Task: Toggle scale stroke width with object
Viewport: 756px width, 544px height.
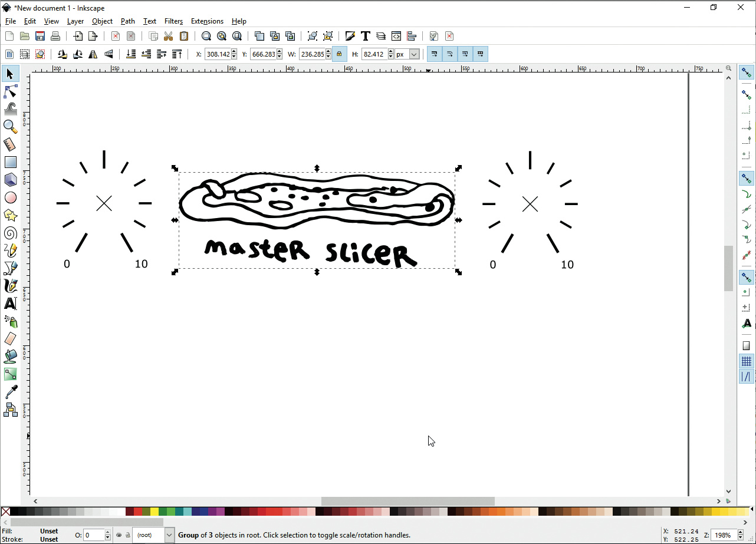Action: 435,54
